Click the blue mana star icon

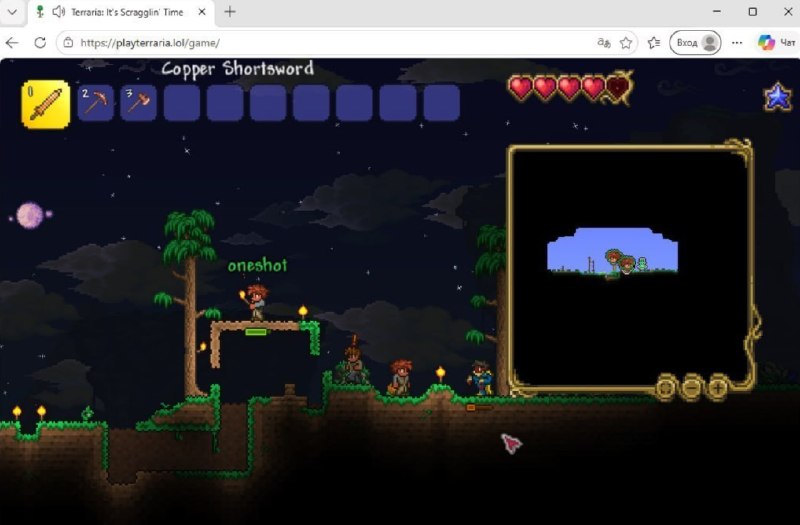tap(778, 96)
